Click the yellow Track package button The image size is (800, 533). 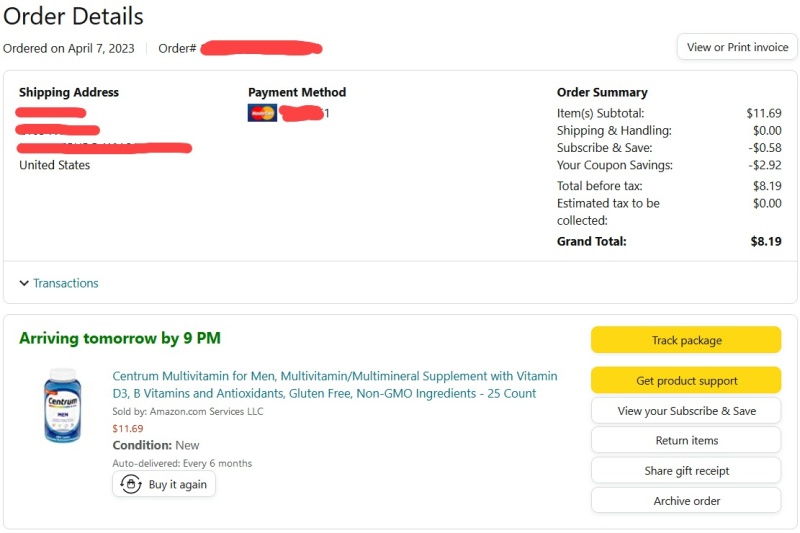pos(686,340)
